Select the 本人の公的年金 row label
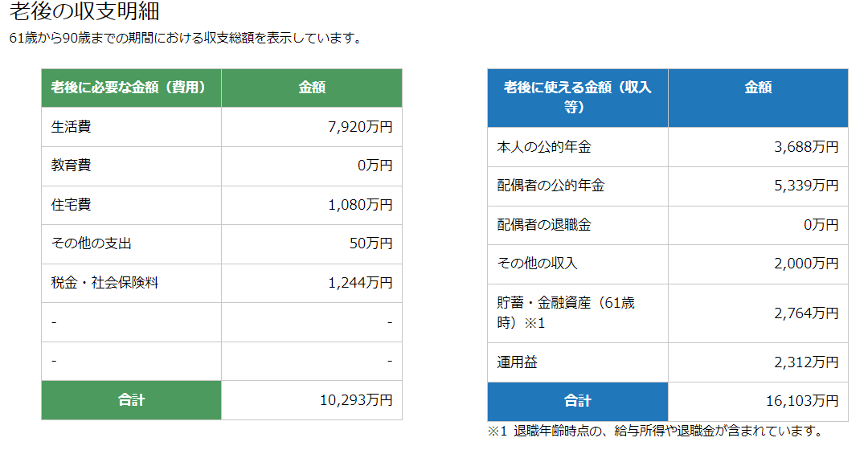 tap(544, 147)
